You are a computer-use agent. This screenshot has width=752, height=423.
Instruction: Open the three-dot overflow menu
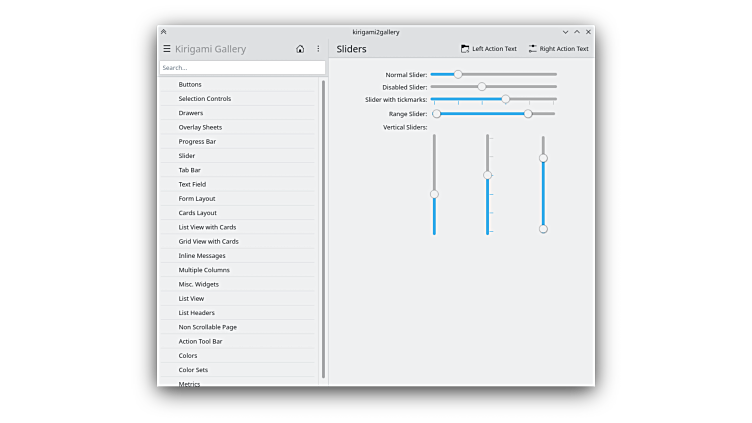tap(318, 49)
